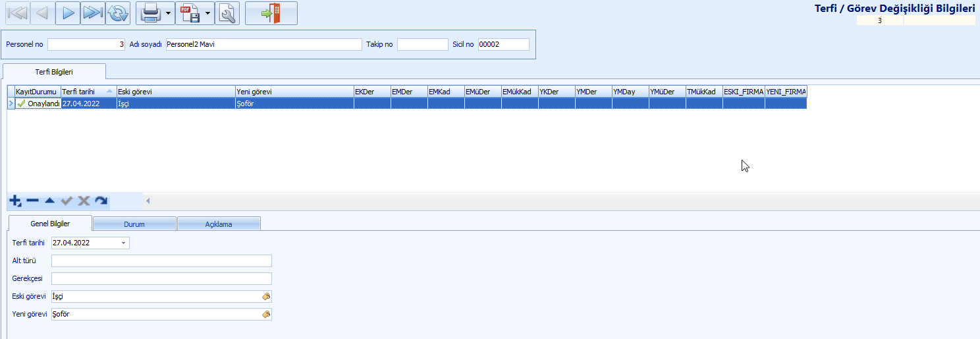Click the EMKad column header
980x339 pixels.
pos(446,92)
